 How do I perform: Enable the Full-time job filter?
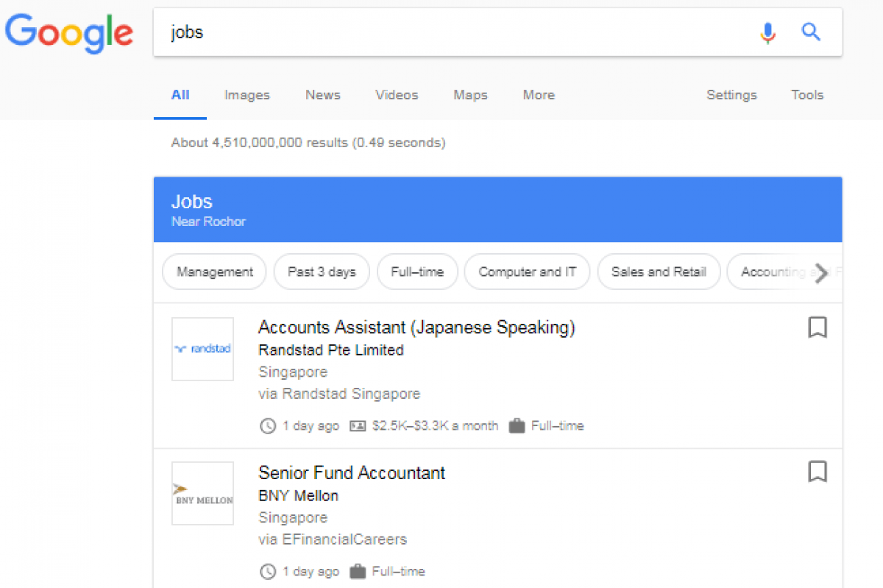click(417, 272)
